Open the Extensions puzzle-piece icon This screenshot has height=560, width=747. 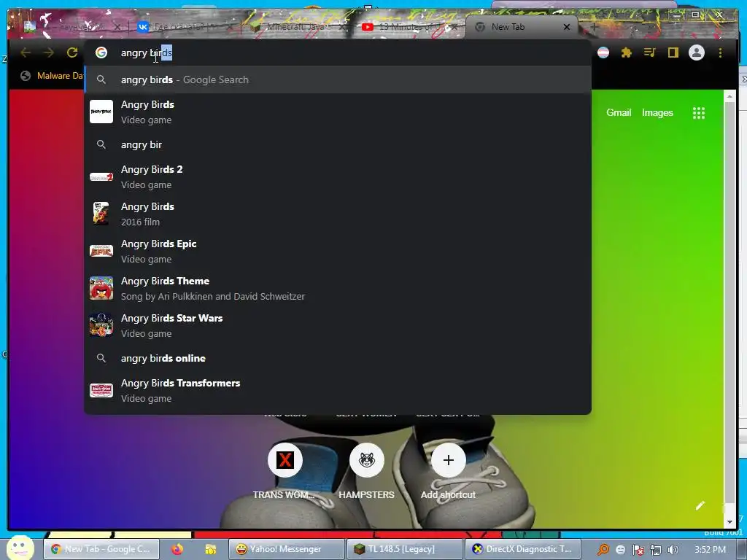[x=627, y=52]
